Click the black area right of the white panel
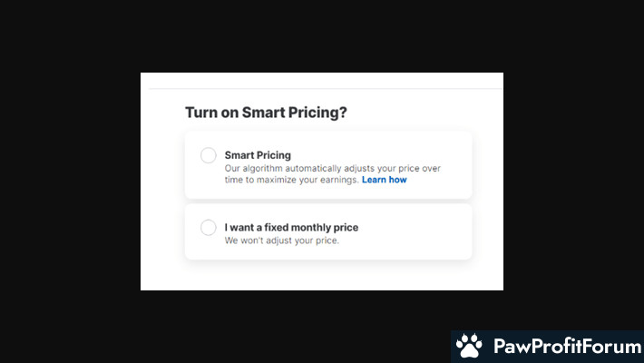 (x=571, y=181)
